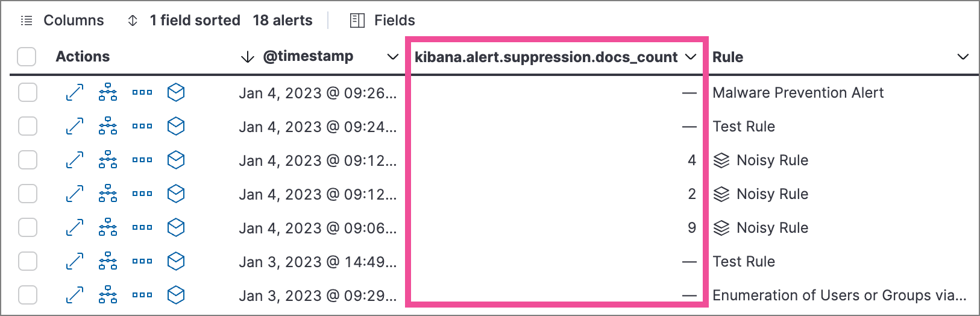Click the Malware Prevention Alert rule name
The height and width of the screenshot is (316, 980).
798,93
